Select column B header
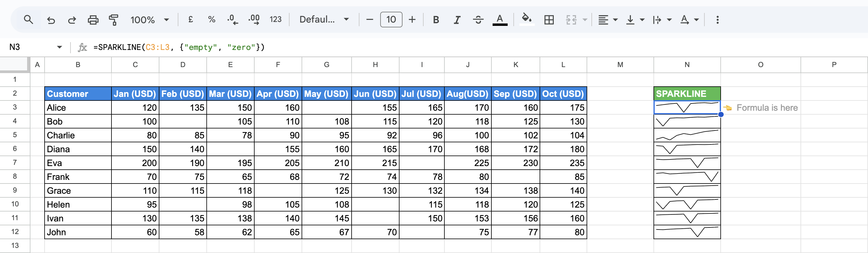The image size is (868, 253). [x=78, y=65]
